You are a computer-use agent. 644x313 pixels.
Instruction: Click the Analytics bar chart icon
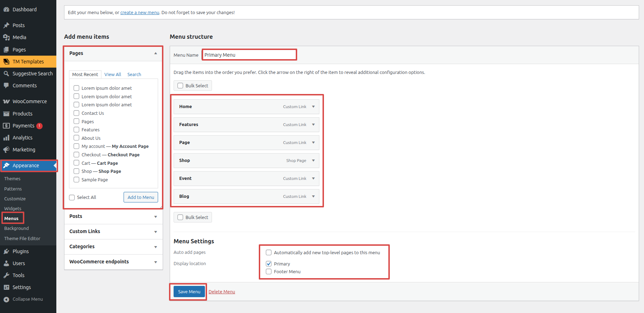[x=6, y=138]
